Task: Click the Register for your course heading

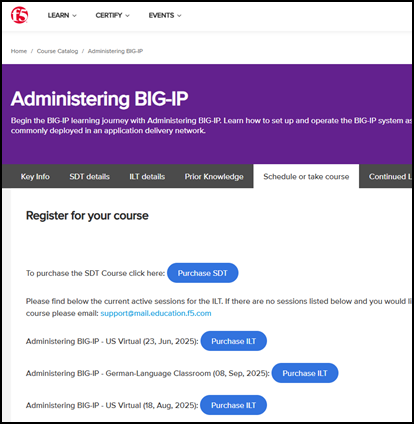Action: pyautogui.click(x=87, y=216)
